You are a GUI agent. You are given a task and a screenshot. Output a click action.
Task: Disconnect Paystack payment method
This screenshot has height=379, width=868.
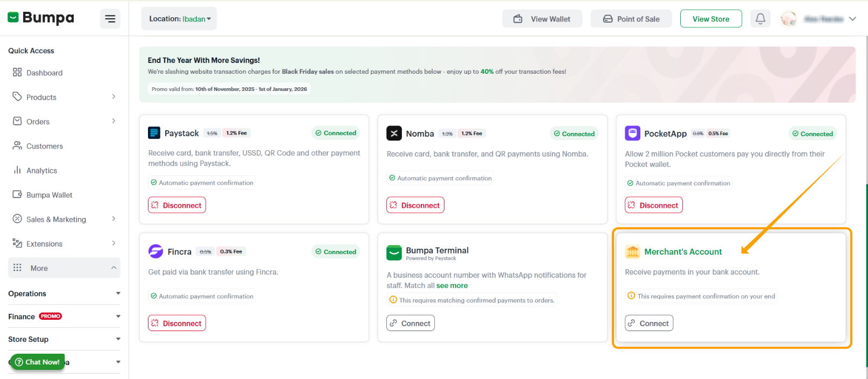coord(177,205)
